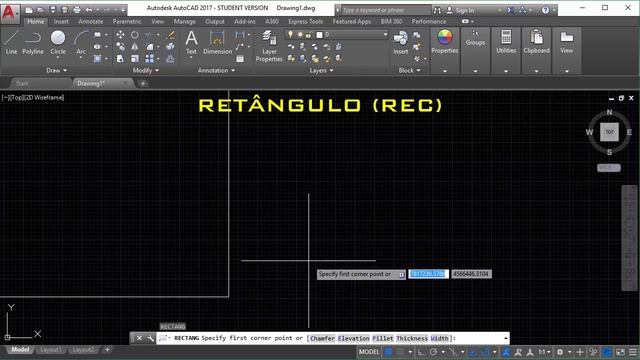Switch to the Insert ribbon tab
640x360 pixels.
pos(61,21)
